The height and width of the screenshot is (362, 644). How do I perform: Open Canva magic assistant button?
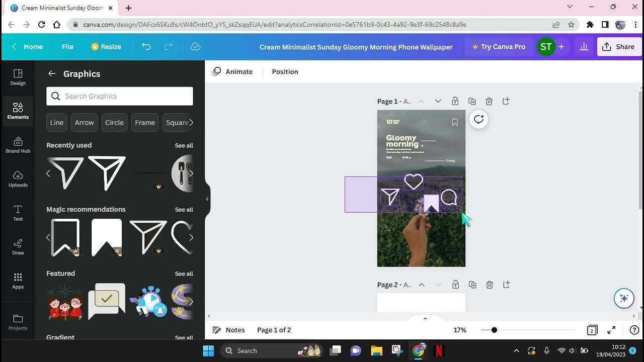tap(624, 298)
